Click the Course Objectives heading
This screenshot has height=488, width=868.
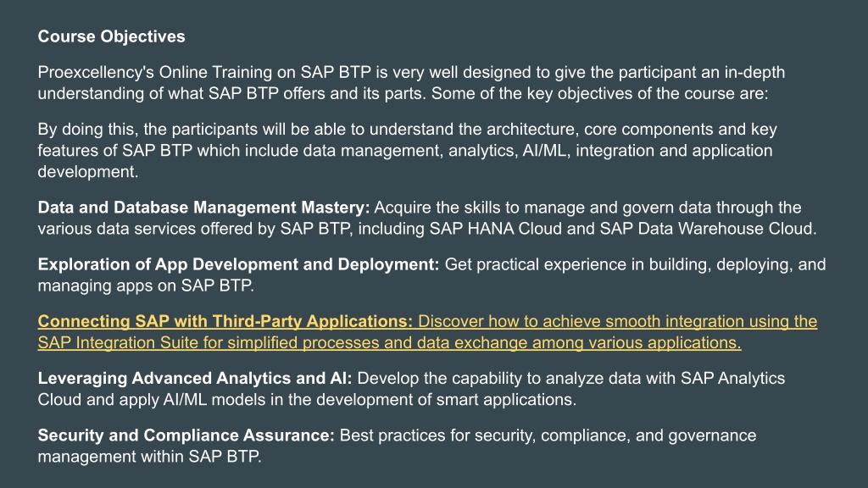point(111,36)
